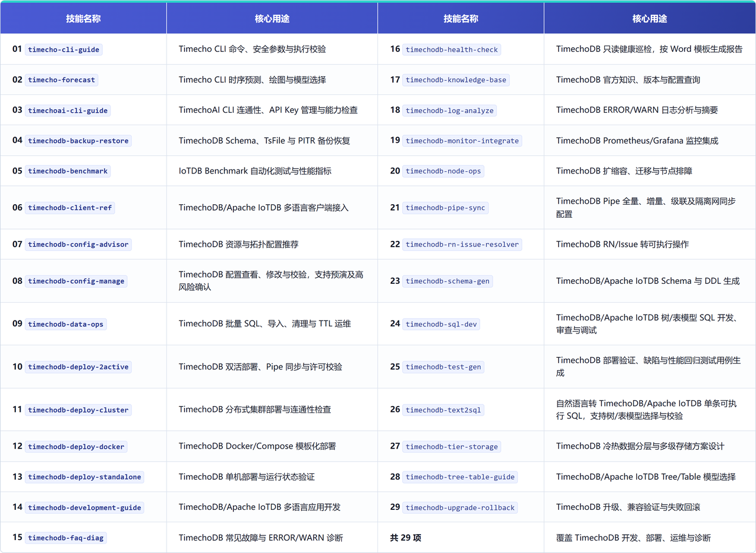The width and height of the screenshot is (756, 553).
Task: Select the text "Timecho CLI 时序预测、绘图与模型选择"
Action: tap(252, 80)
